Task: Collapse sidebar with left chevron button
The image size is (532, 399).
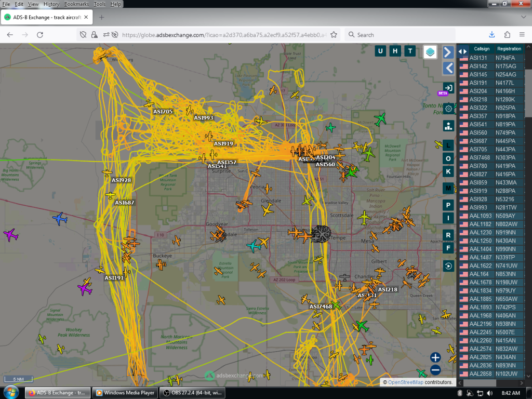Action: click(x=448, y=68)
